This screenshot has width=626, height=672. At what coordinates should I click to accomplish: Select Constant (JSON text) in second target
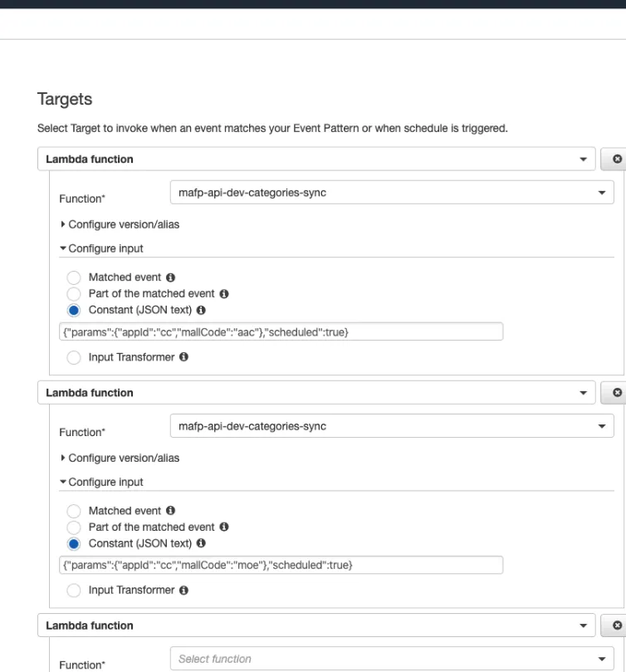point(74,543)
